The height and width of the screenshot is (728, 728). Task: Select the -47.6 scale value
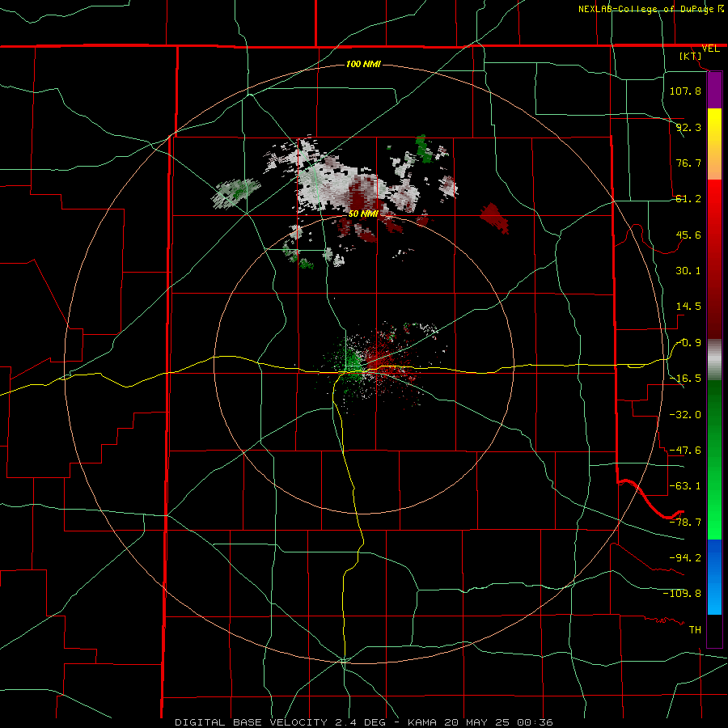point(685,450)
